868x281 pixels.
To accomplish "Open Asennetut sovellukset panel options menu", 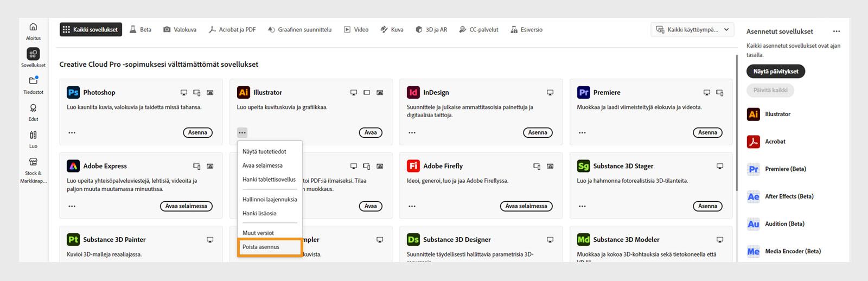I will (837, 31).
